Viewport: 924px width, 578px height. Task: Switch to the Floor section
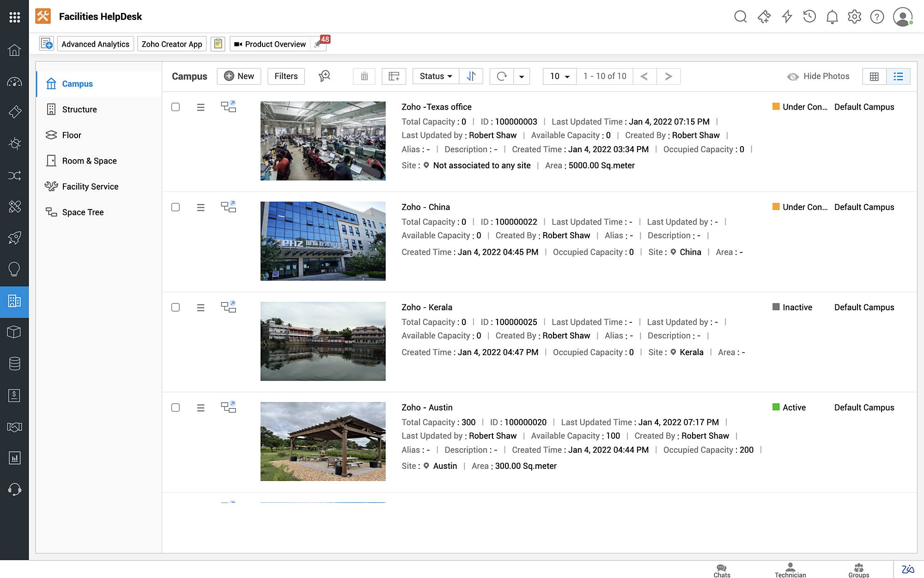tap(72, 135)
